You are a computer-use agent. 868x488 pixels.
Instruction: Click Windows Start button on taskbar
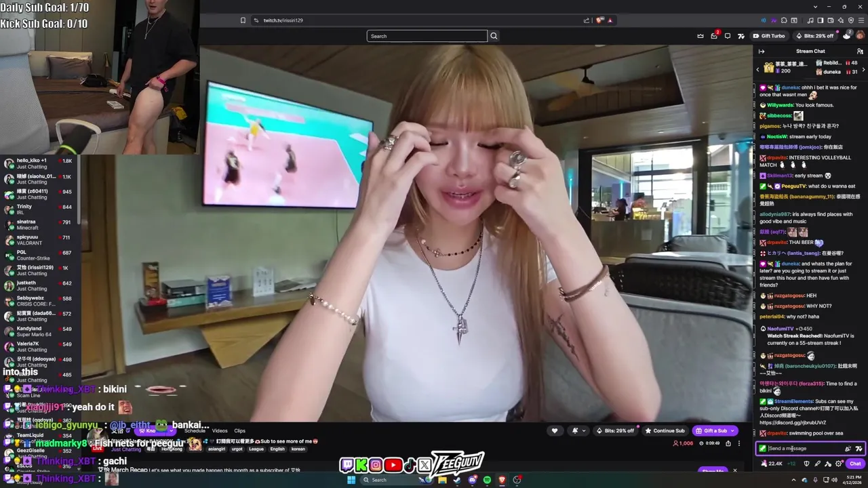[x=351, y=480]
